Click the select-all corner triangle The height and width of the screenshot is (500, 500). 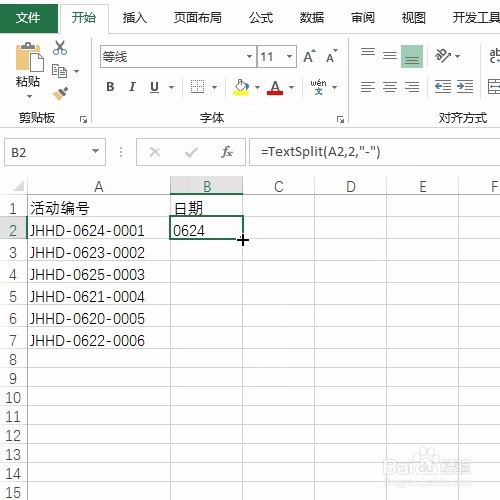pos(19,185)
